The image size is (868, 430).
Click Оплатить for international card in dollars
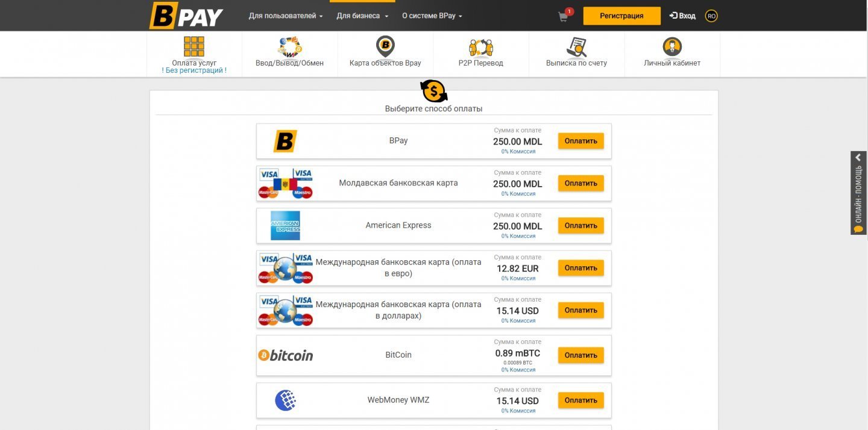coord(581,310)
